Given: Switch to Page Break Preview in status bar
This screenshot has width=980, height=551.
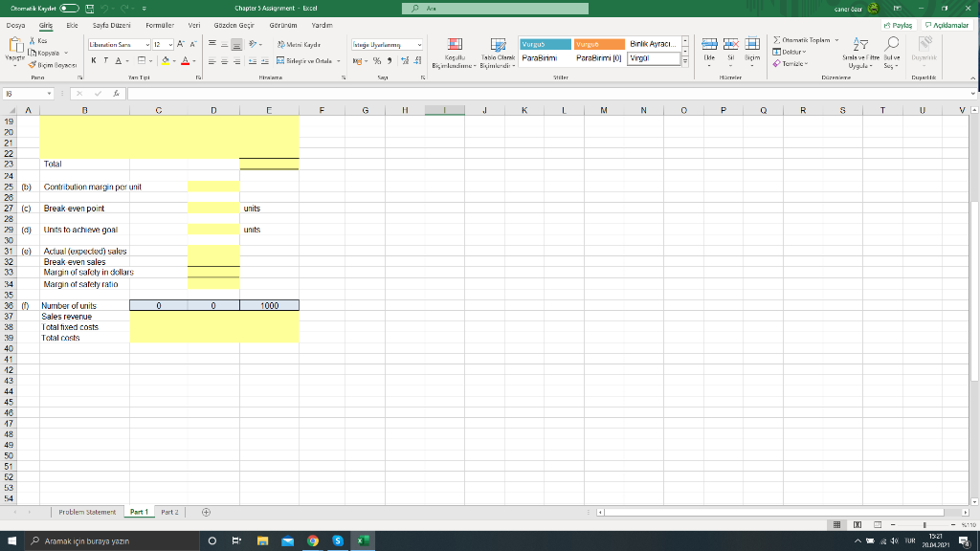Looking at the screenshot, I should pyautogui.click(x=878, y=525).
